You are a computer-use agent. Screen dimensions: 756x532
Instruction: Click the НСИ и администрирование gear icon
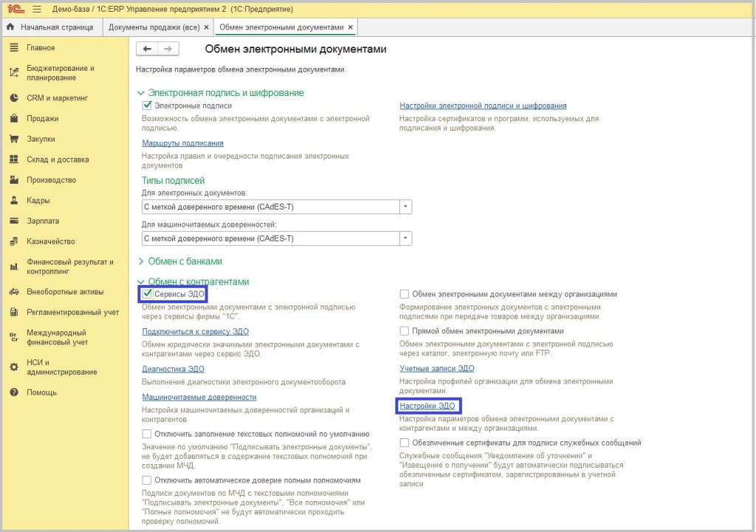click(13, 367)
